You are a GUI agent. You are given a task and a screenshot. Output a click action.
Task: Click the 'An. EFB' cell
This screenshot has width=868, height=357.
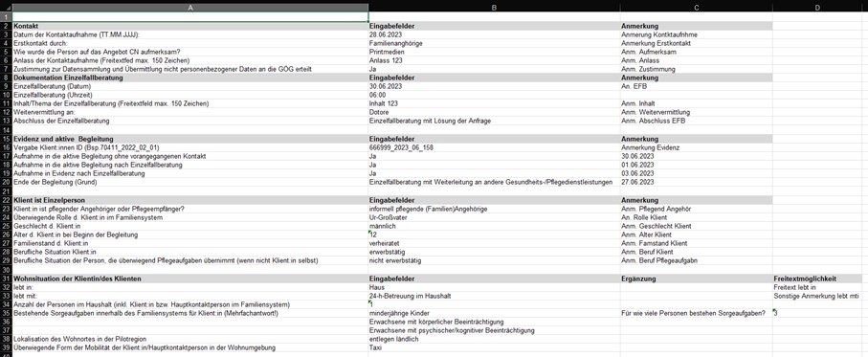coord(696,86)
